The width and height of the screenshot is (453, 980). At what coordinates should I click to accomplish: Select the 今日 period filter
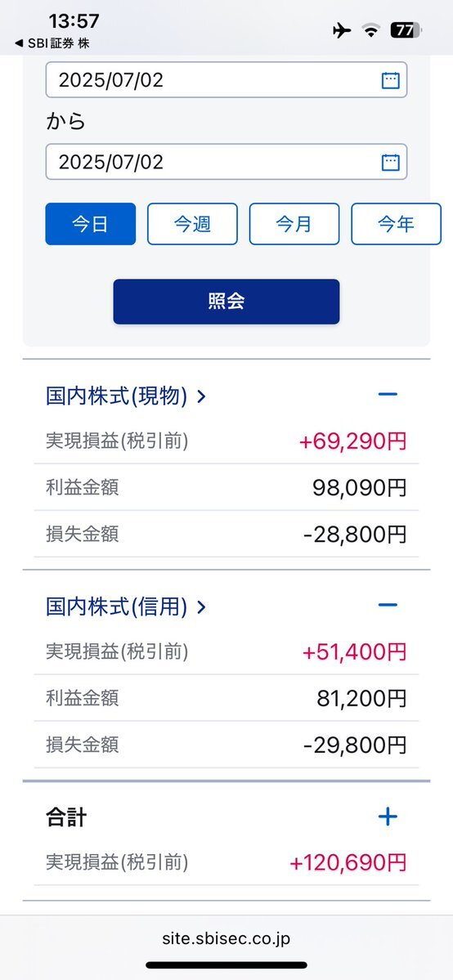90,224
